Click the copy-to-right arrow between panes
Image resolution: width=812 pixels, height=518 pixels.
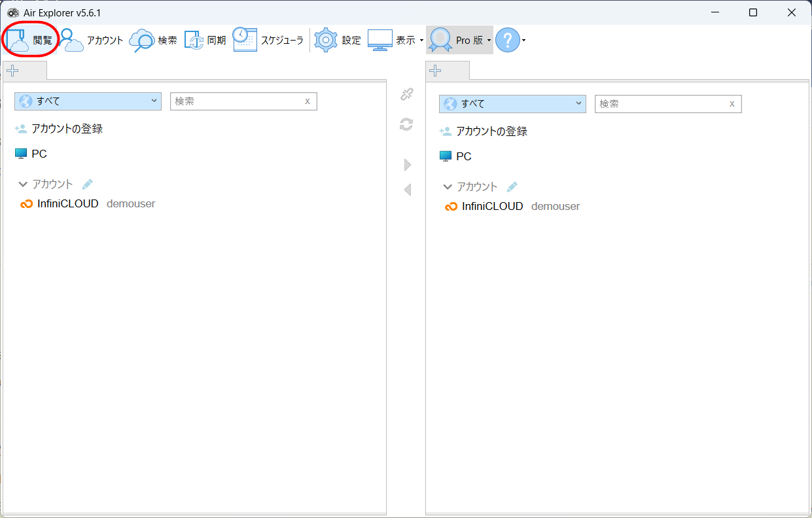(x=408, y=164)
